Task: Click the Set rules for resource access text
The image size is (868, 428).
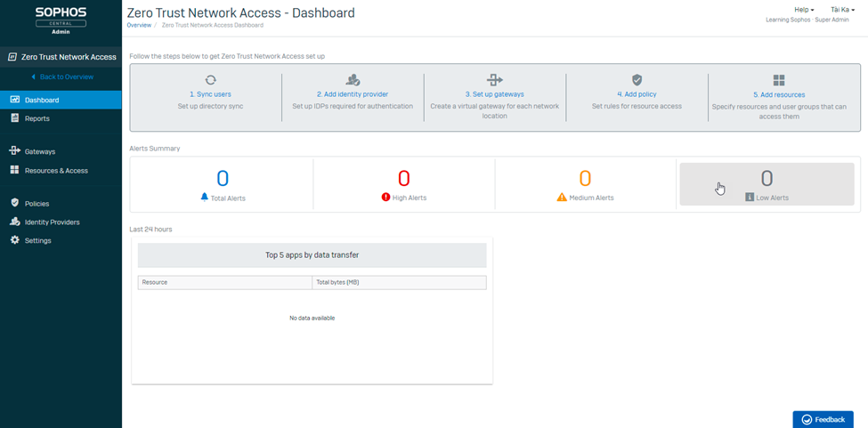Action: 637,106
